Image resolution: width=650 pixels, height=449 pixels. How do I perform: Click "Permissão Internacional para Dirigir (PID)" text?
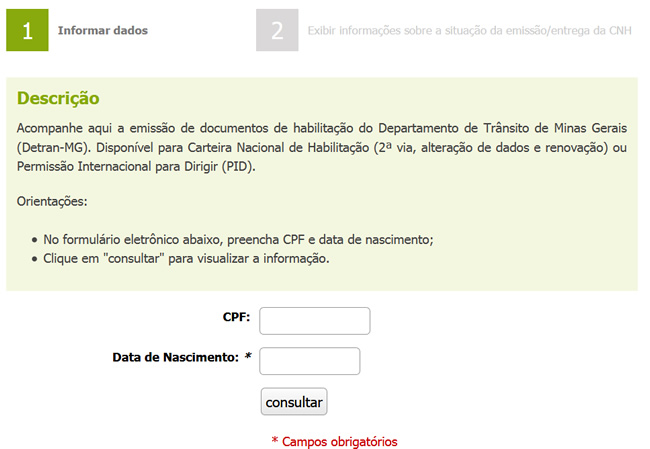point(136,167)
